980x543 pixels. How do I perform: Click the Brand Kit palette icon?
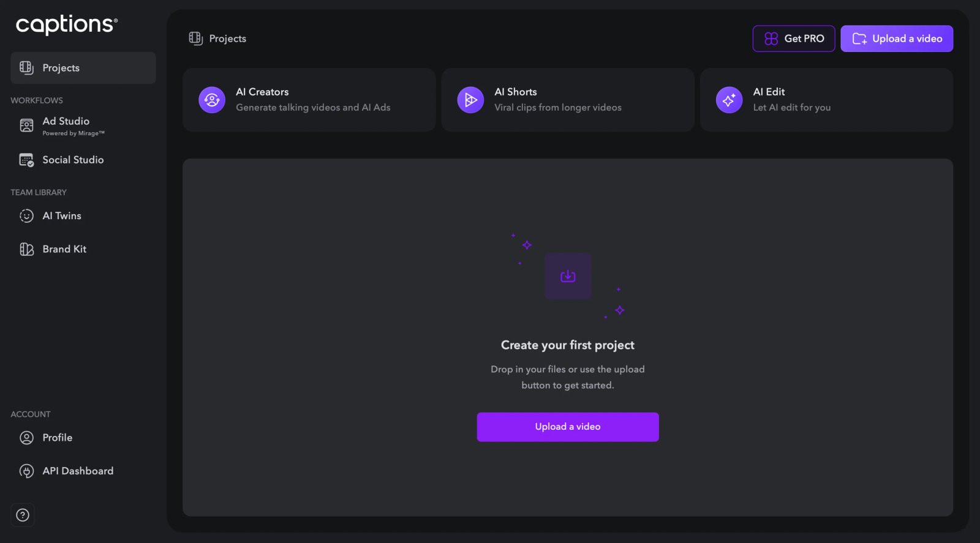[x=26, y=249]
